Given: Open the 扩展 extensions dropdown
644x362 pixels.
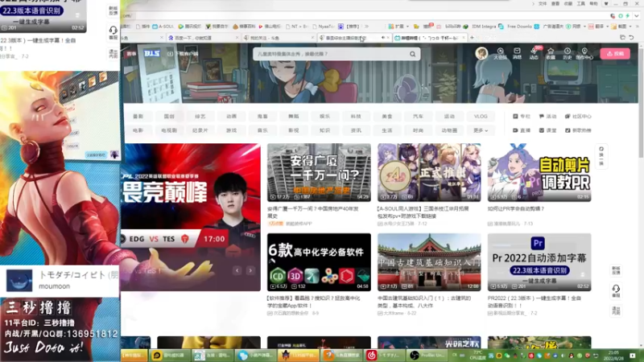Looking at the screenshot, I should 398,27.
